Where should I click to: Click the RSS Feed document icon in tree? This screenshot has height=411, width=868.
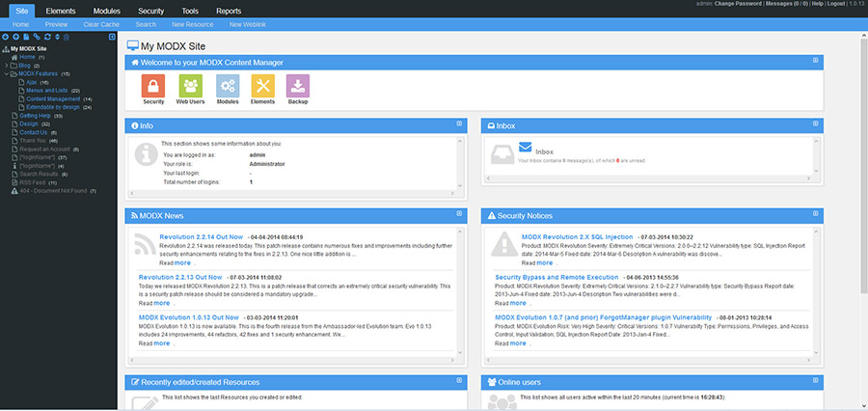pos(14,182)
